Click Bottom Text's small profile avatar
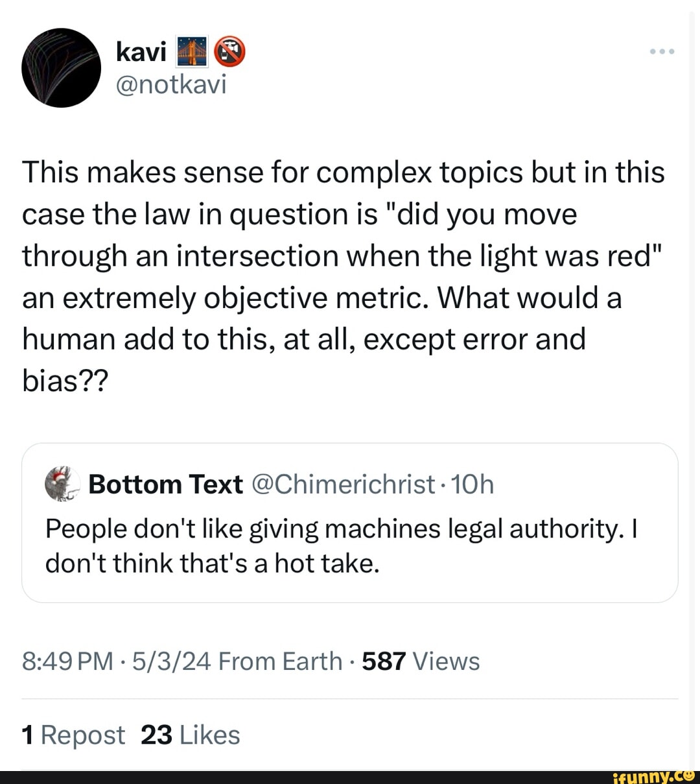 [x=62, y=484]
